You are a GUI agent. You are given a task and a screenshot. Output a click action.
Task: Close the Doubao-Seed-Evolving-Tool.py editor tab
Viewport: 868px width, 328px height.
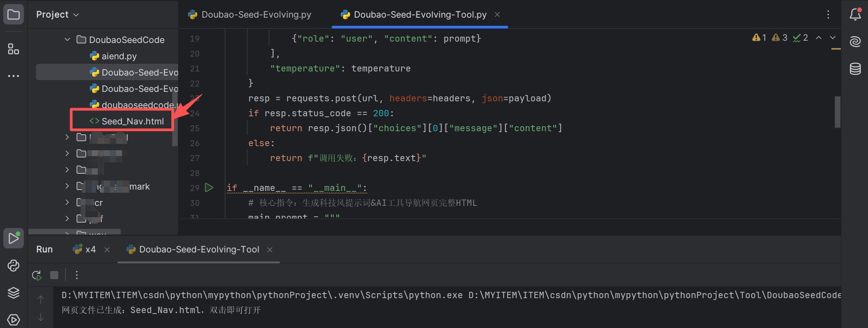click(x=497, y=14)
